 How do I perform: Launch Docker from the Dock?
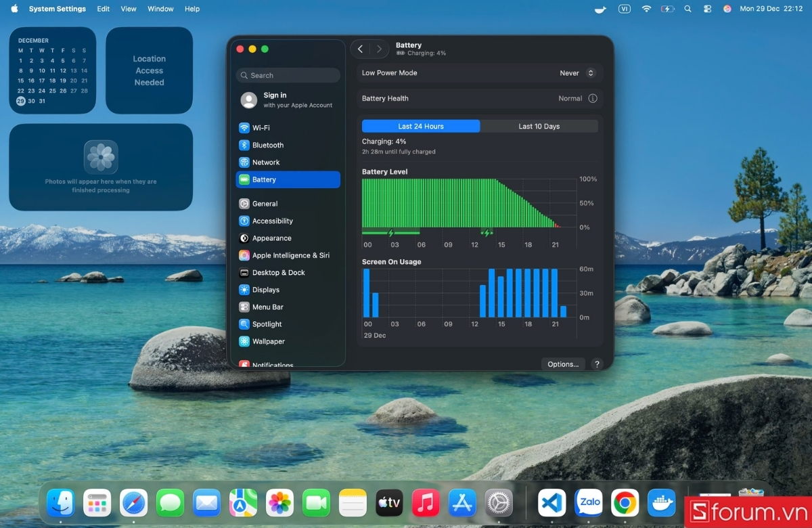tap(661, 503)
